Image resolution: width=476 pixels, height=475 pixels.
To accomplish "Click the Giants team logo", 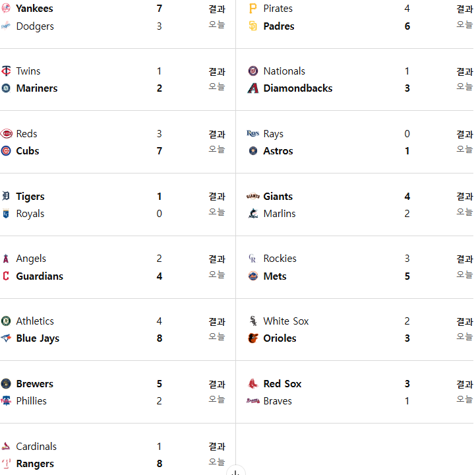I will click(x=253, y=197).
